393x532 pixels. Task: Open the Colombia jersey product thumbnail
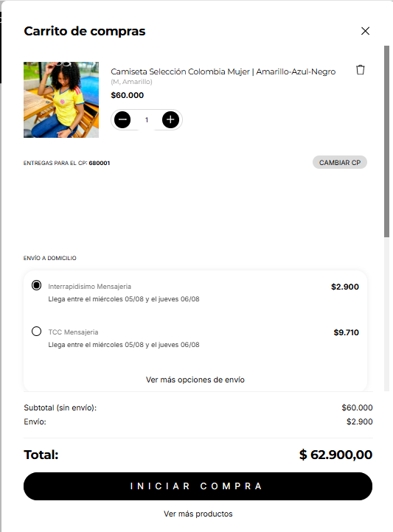point(61,99)
